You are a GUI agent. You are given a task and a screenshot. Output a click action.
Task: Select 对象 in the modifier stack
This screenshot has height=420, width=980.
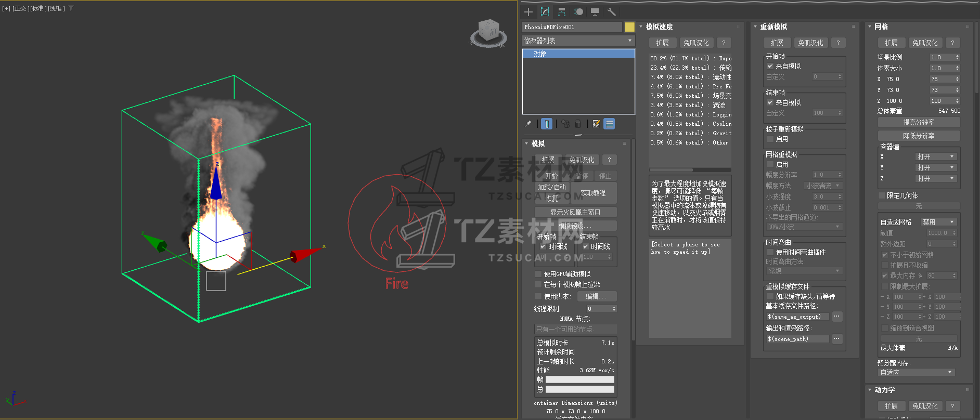point(578,54)
